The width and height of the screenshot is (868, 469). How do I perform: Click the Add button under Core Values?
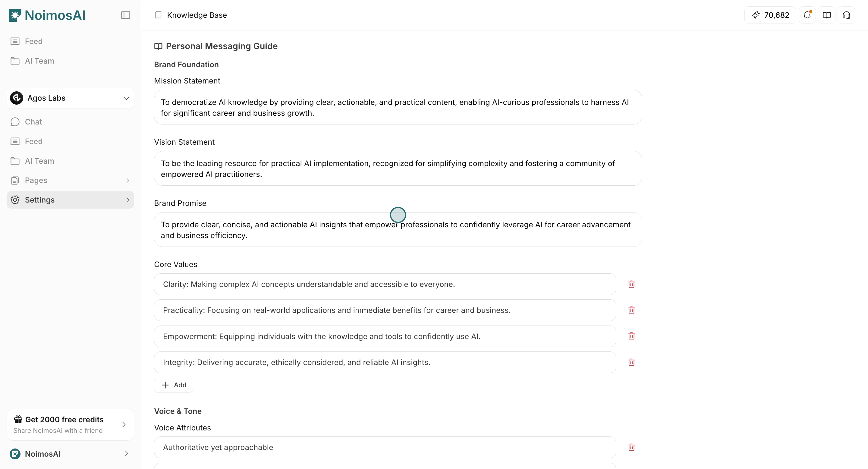pos(174,385)
